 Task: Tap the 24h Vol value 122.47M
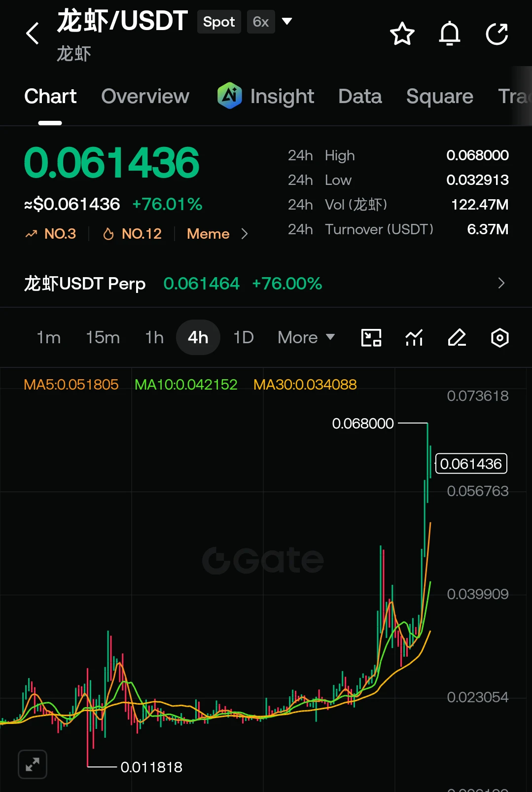(480, 205)
